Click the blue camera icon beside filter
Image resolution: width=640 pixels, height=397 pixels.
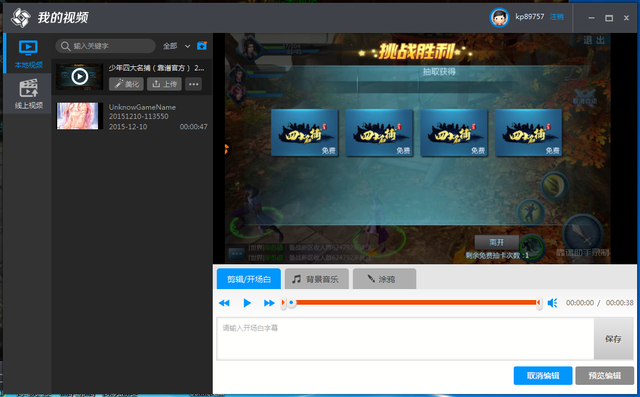202,46
